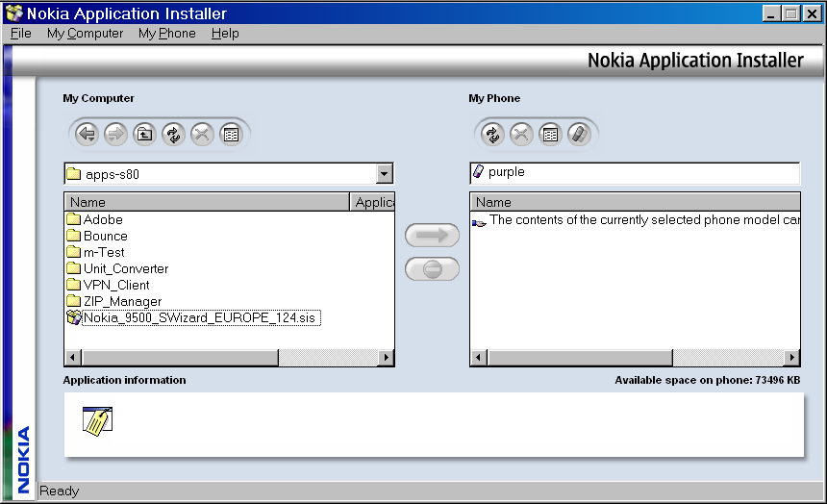
Task: Click the purple phone name field
Action: click(x=635, y=172)
